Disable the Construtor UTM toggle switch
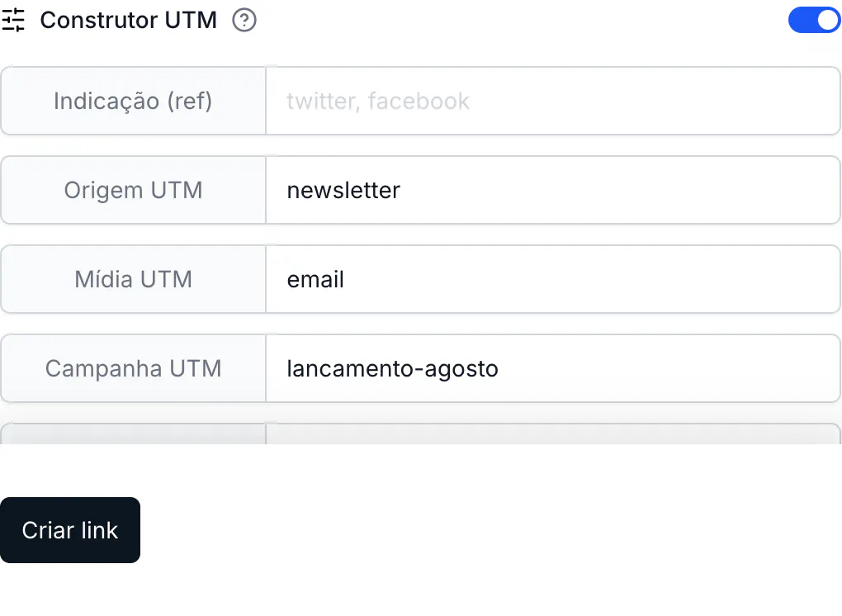Screen dimensions: 842x616 click(815, 21)
